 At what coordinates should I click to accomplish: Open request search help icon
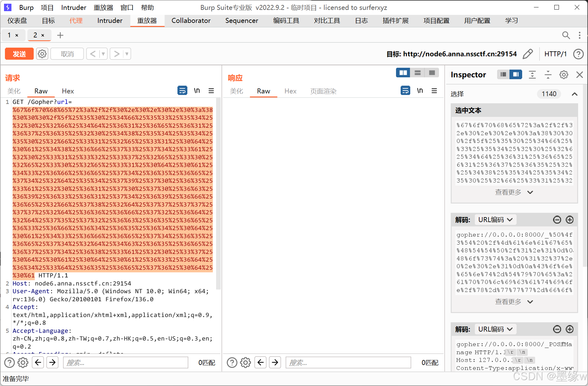9,362
